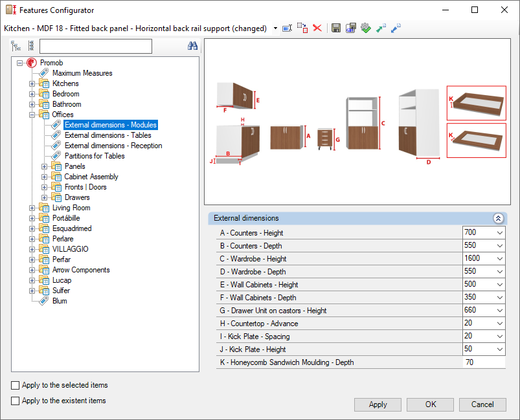Viewport: 520px width, 420px height.
Task: Expand the Drawers folder
Action: coord(45,197)
